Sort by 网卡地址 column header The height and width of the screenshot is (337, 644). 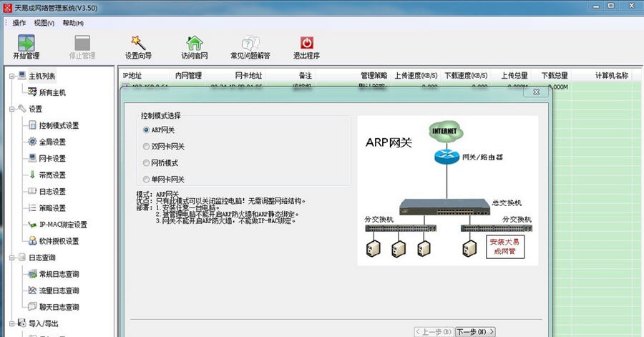(x=248, y=76)
